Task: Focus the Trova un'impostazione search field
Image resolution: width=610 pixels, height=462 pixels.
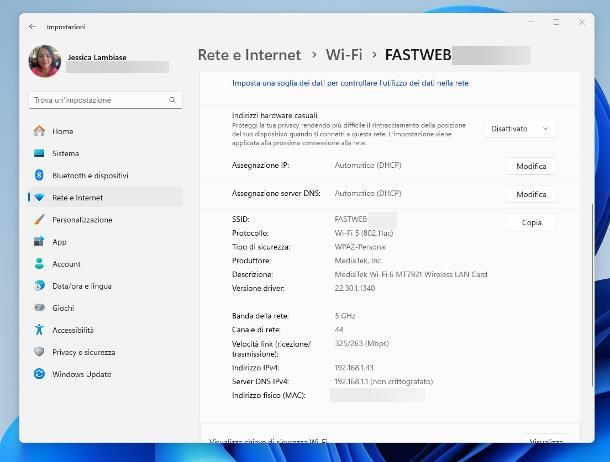Action: pyautogui.click(x=105, y=100)
